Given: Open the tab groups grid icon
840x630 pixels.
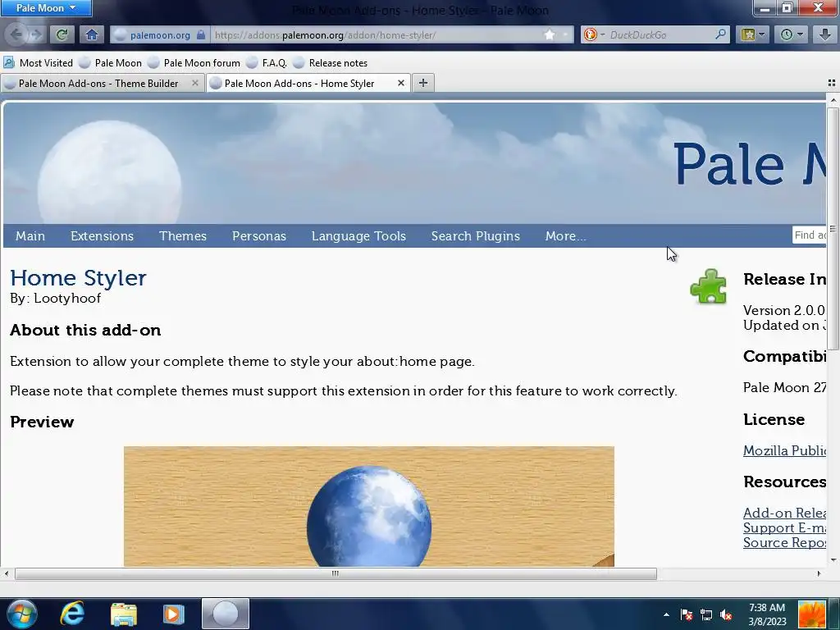Looking at the screenshot, I should (x=832, y=83).
